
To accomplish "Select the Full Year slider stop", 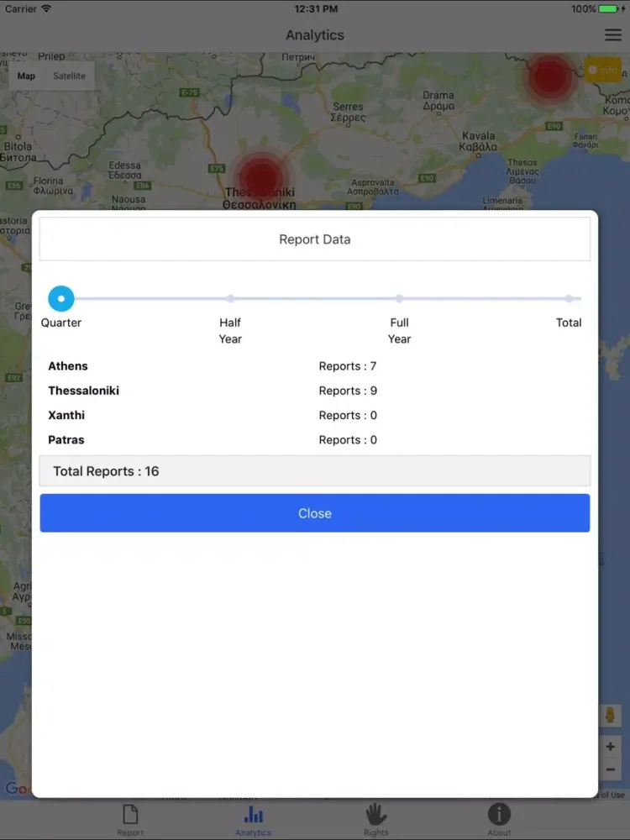I will pos(399,298).
